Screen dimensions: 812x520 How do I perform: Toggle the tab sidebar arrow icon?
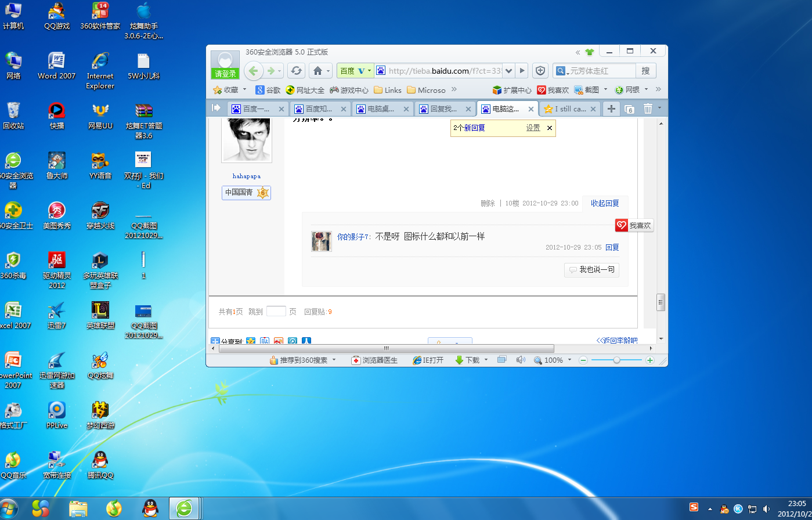216,107
